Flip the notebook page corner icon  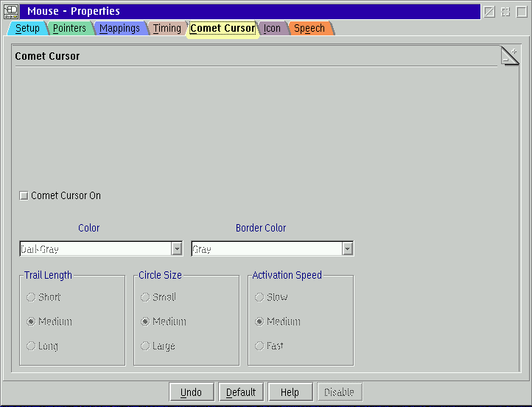[x=510, y=56]
